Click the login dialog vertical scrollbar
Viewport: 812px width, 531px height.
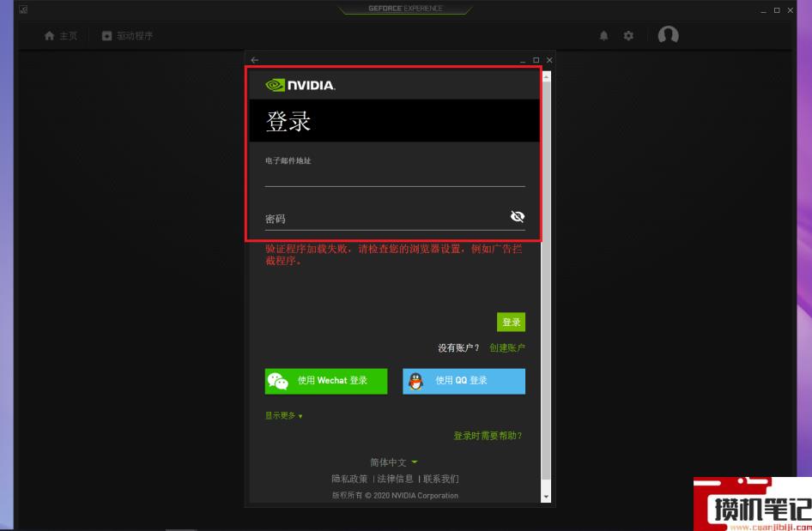click(546, 280)
